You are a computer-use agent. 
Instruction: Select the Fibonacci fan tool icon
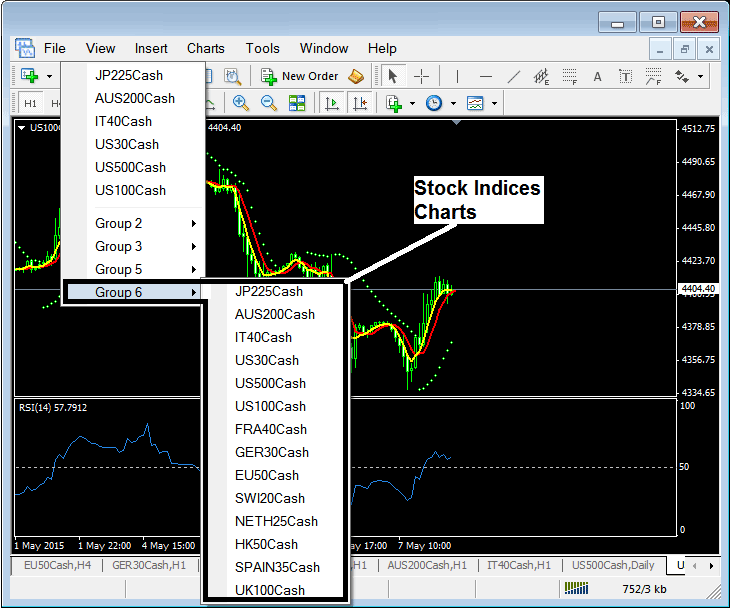[x=653, y=76]
